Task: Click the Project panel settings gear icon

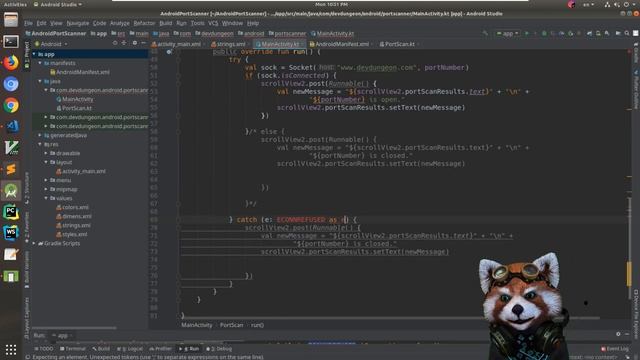Action: (135, 43)
